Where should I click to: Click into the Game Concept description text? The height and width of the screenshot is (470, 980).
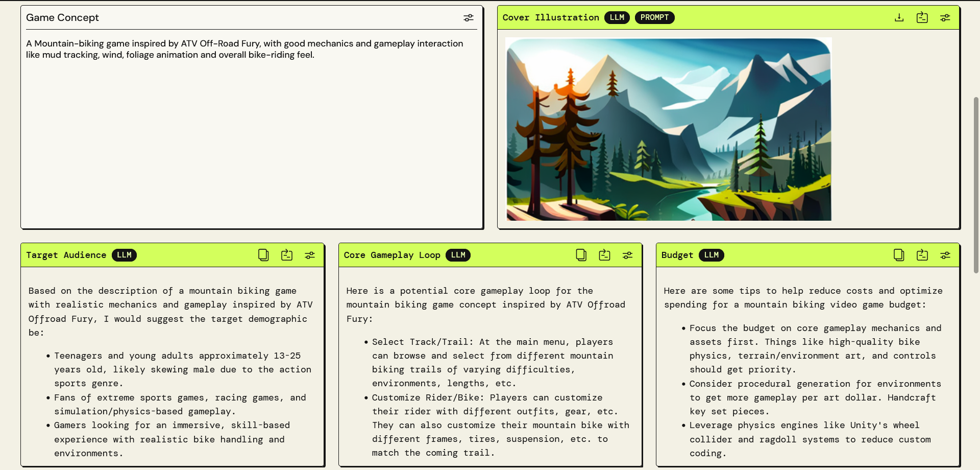245,49
